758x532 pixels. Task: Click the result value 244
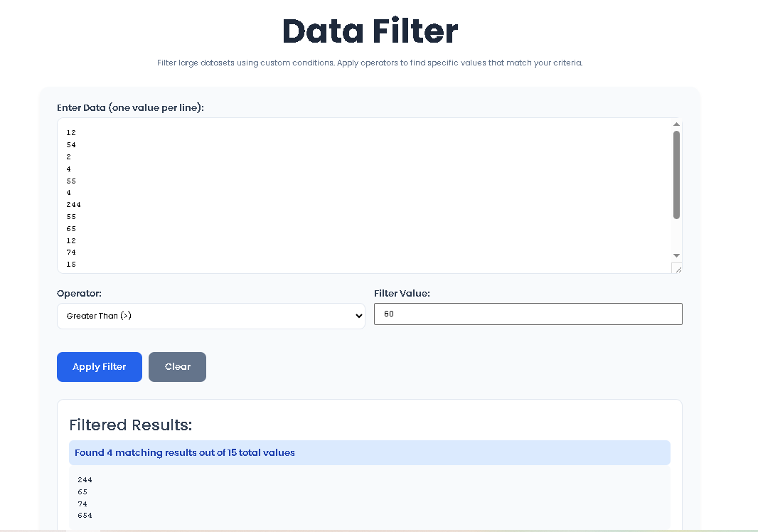tap(85, 480)
